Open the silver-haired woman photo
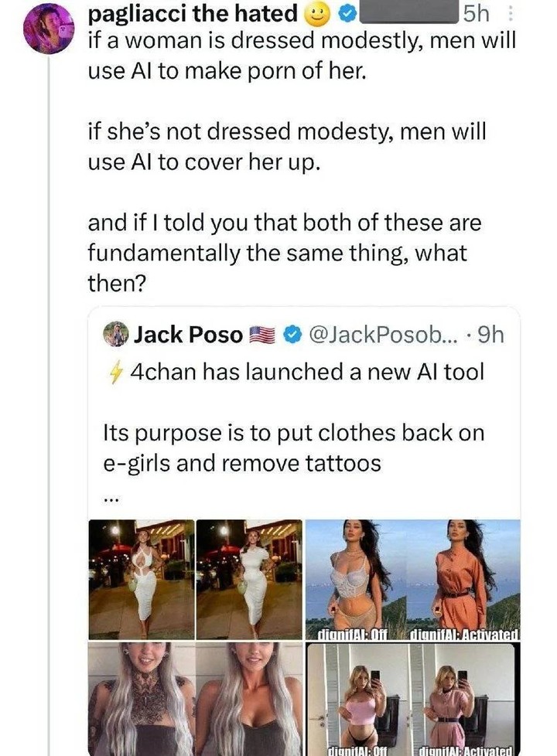Viewport: 557px width, 756px height. coord(195,699)
